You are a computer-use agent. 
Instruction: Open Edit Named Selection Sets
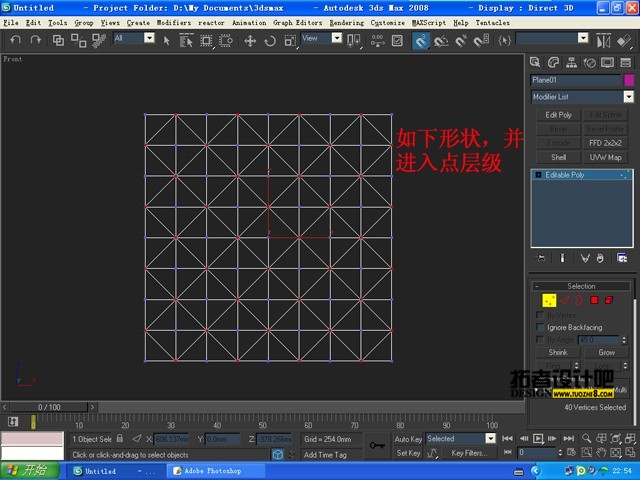coord(504,40)
